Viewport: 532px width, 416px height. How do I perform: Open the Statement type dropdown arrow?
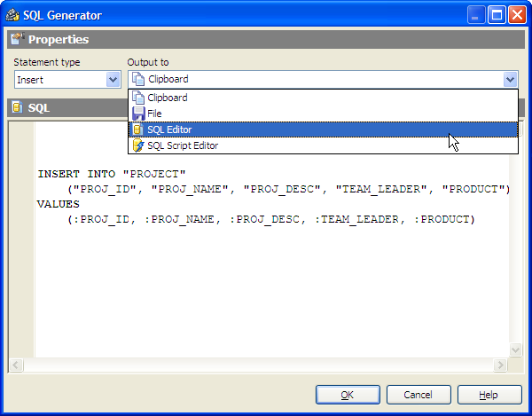click(113, 79)
